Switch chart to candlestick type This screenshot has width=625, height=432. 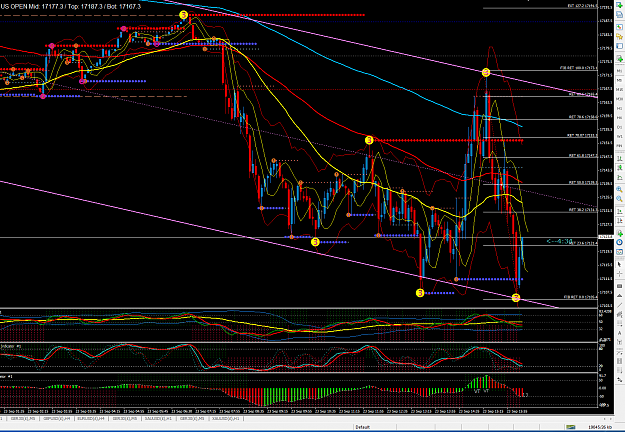pyautogui.click(x=620, y=167)
